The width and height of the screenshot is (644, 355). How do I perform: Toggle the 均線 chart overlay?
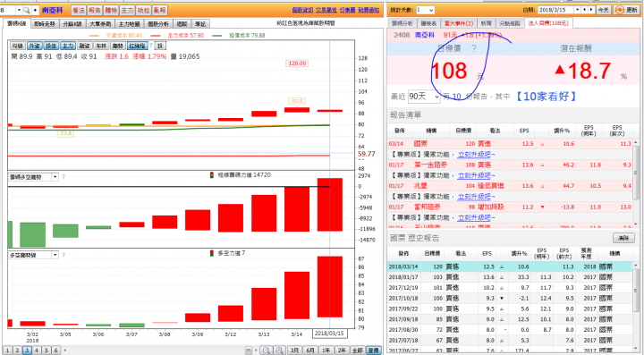pyautogui.click(x=18, y=46)
